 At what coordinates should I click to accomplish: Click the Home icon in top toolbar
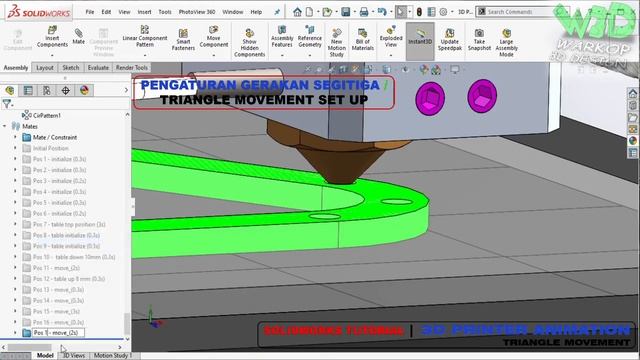coord(298,12)
